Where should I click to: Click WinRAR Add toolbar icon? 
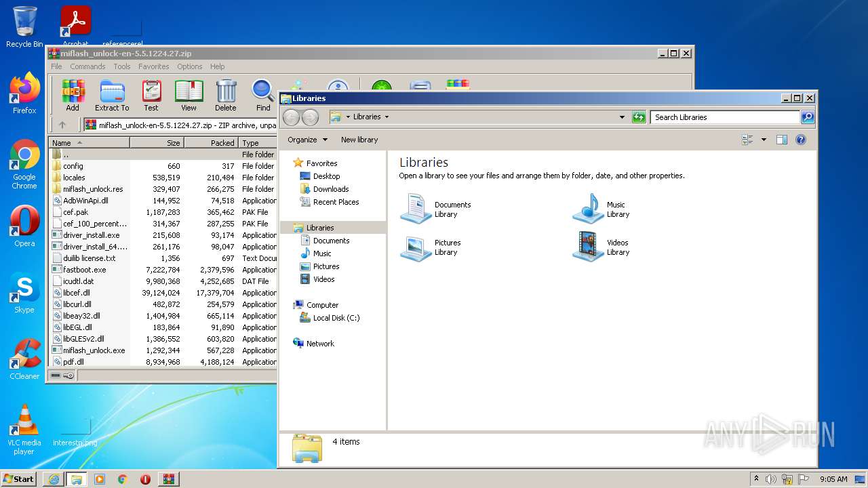click(73, 95)
